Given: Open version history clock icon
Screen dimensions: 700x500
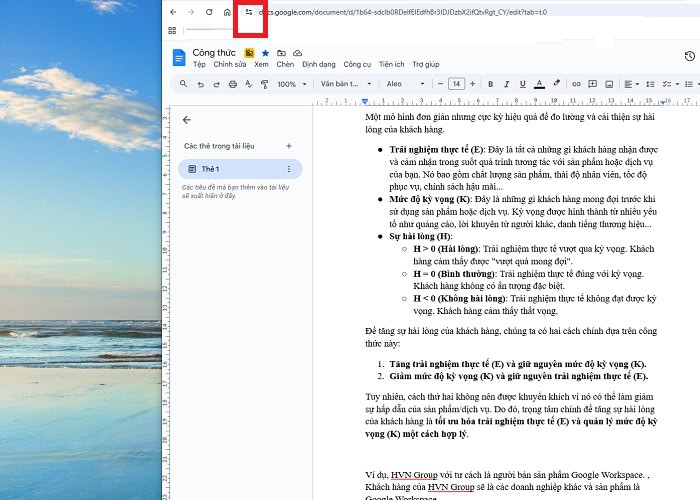Looking at the screenshot, I should (x=689, y=57).
